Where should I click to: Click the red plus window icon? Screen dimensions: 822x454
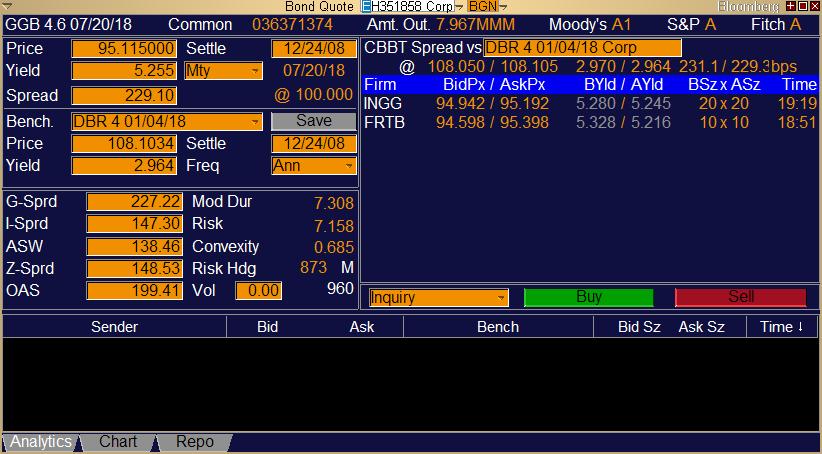[791, 6]
